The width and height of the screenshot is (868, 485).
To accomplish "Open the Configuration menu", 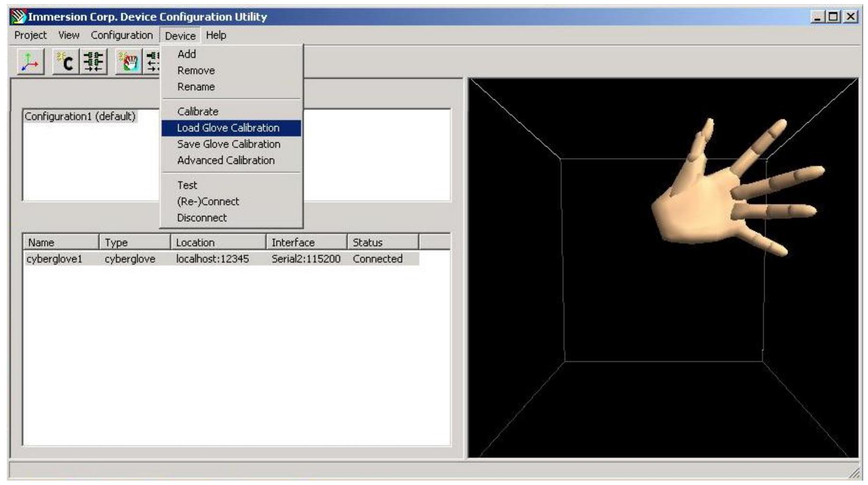I will click(122, 35).
